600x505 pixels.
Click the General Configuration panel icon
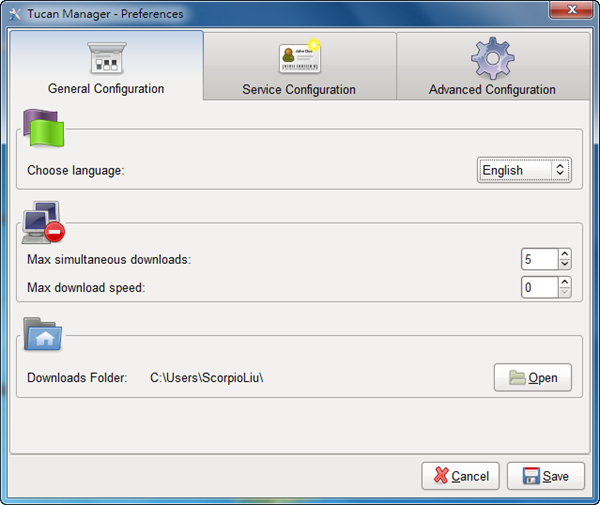[107, 58]
